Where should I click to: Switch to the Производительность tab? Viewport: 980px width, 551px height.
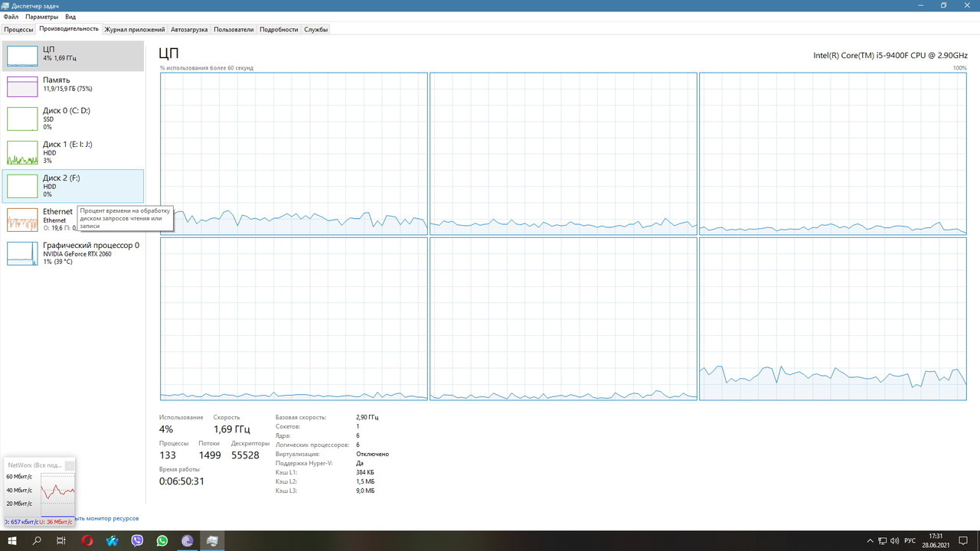point(69,29)
